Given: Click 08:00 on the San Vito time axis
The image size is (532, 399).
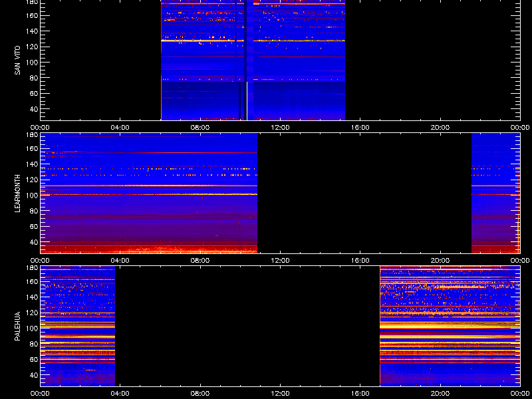Looking at the screenshot, I should pyautogui.click(x=200, y=128).
